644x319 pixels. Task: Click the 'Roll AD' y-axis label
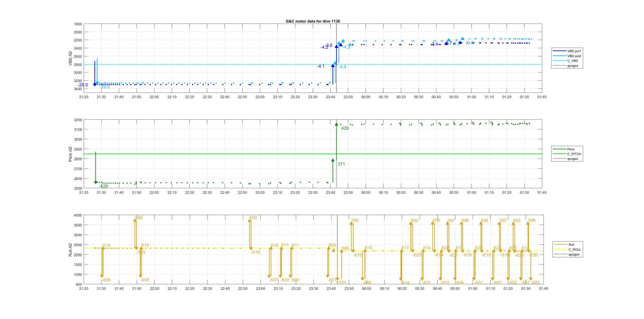pyautogui.click(x=71, y=249)
